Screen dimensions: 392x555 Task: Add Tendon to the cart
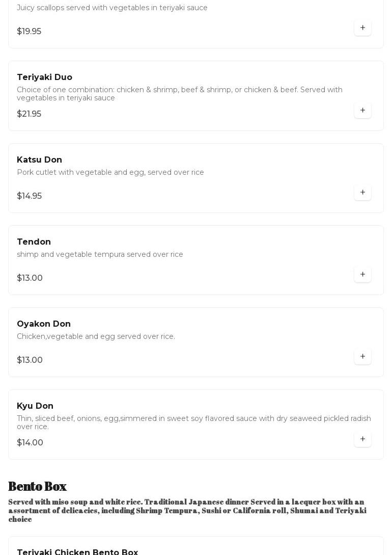pyautogui.click(x=362, y=275)
